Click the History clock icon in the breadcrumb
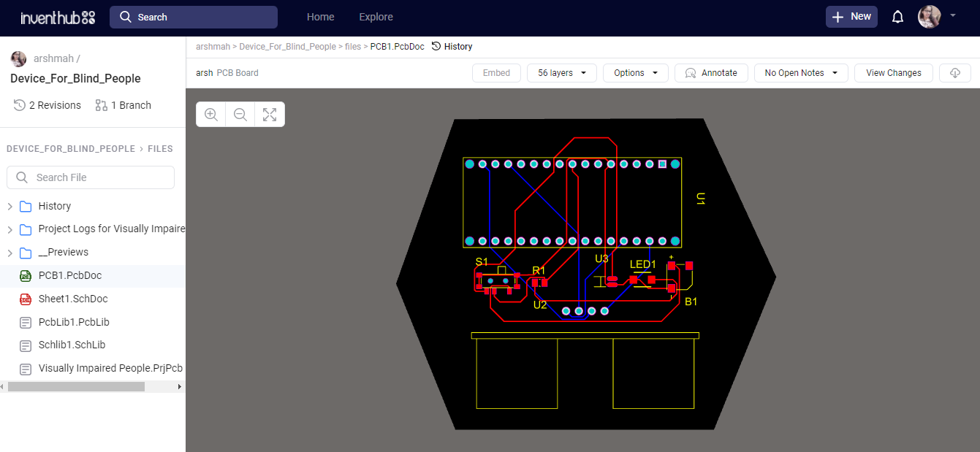The height and width of the screenshot is (452, 980). [x=434, y=46]
